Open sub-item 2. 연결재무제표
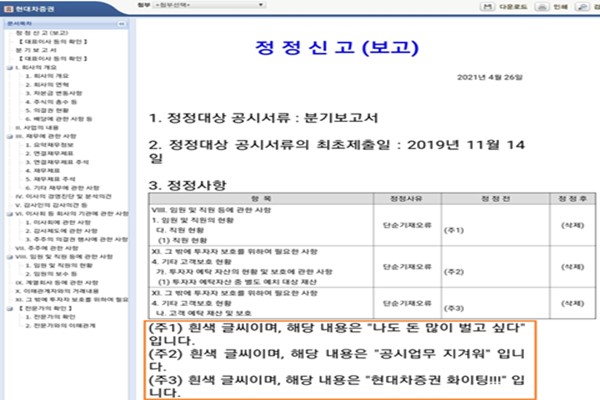The image size is (600, 400). point(49,153)
